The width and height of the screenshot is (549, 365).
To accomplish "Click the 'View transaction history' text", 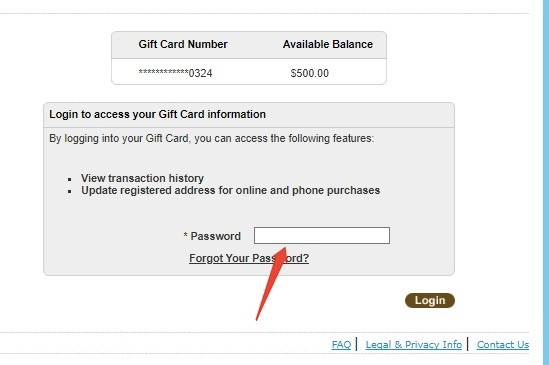I will [142, 178].
